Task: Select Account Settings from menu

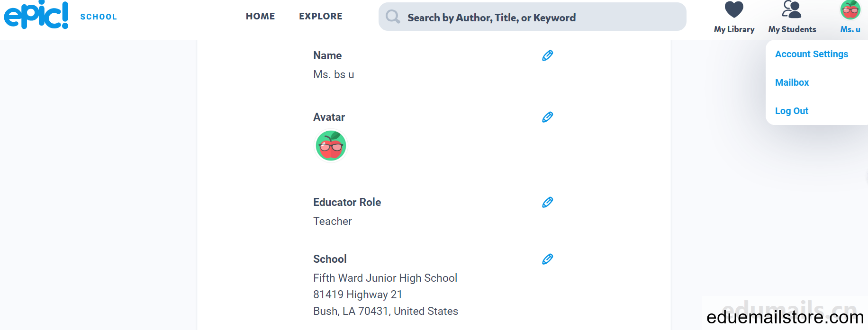Action: point(811,54)
